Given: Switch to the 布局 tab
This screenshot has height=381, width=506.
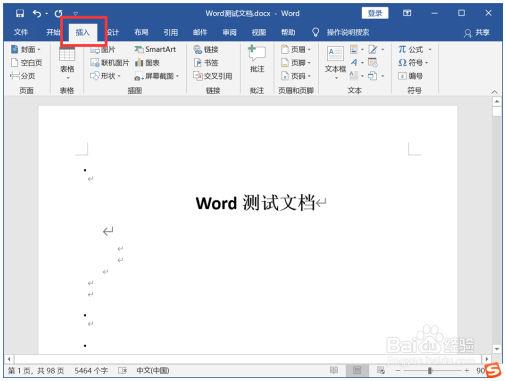Looking at the screenshot, I should [141, 32].
